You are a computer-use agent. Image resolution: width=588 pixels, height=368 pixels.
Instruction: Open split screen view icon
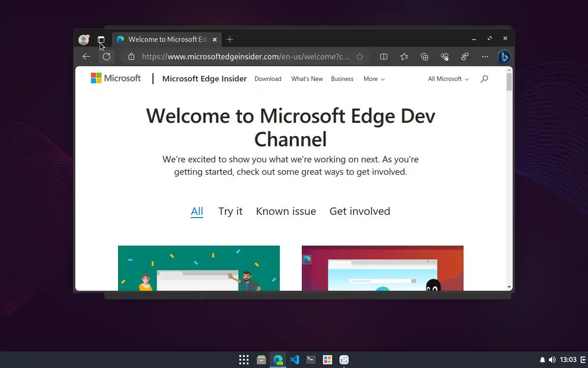coord(384,57)
